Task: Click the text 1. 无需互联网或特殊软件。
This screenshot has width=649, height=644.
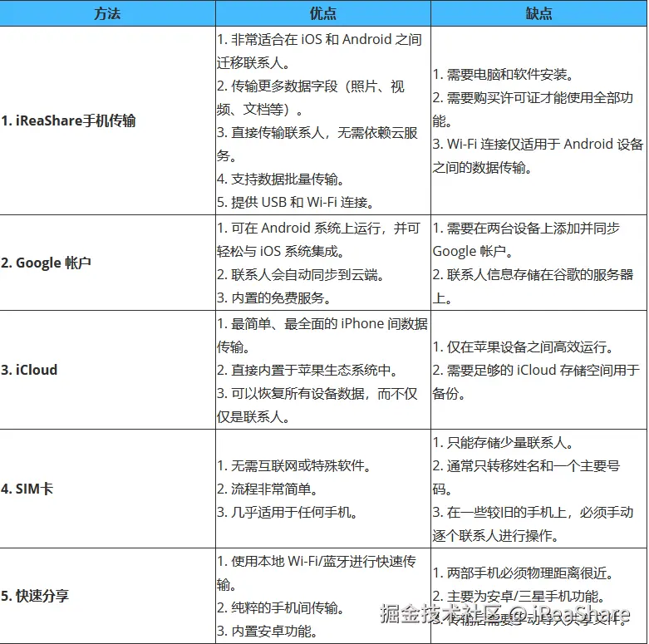Action: [x=294, y=465]
